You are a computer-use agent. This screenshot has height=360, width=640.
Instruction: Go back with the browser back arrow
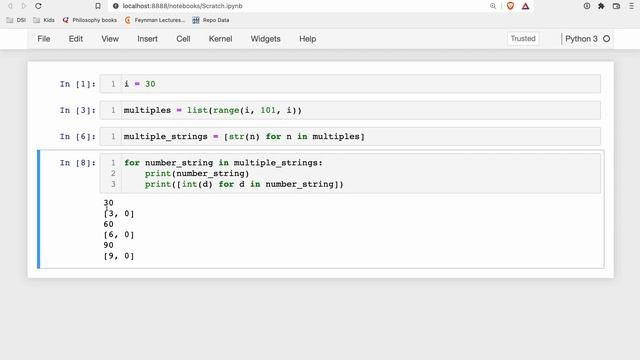pos(10,6)
